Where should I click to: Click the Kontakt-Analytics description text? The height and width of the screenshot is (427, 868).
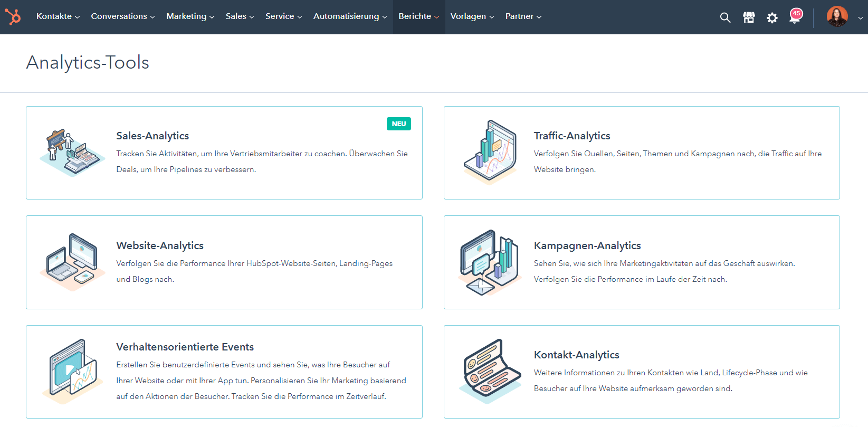(671, 381)
